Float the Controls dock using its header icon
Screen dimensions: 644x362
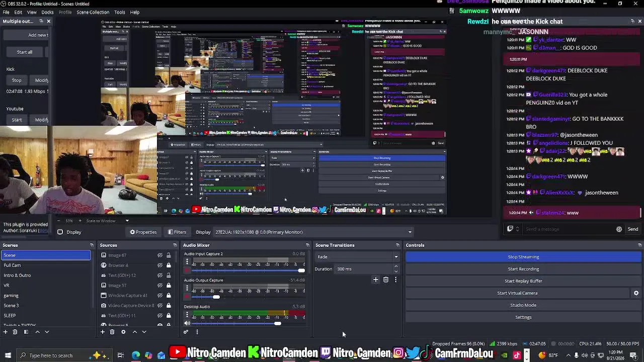point(640,245)
